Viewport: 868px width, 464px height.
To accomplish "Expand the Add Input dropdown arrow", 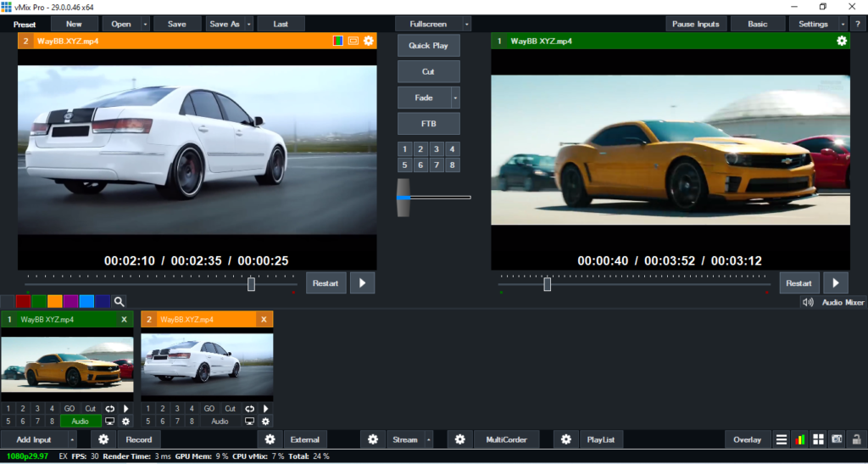I will [72, 439].
